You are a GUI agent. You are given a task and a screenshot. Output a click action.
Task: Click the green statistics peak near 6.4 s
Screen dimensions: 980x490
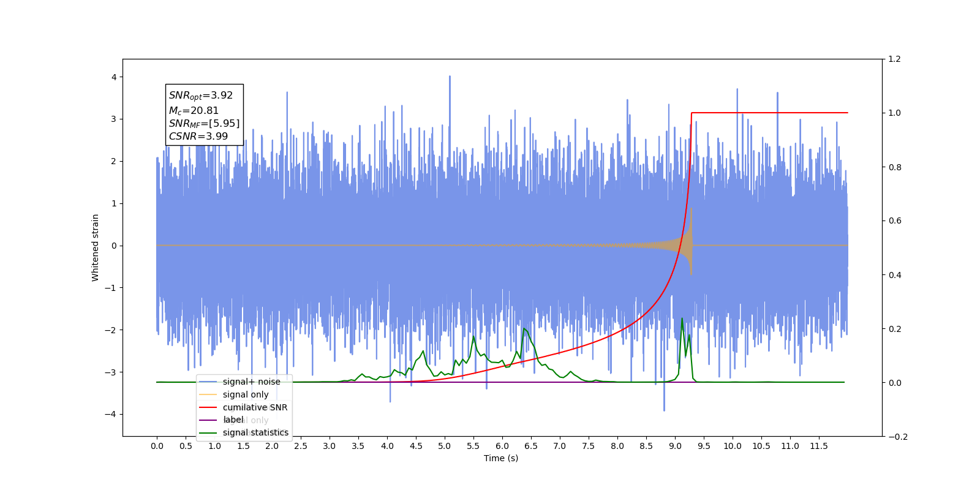tap(524, 330)
